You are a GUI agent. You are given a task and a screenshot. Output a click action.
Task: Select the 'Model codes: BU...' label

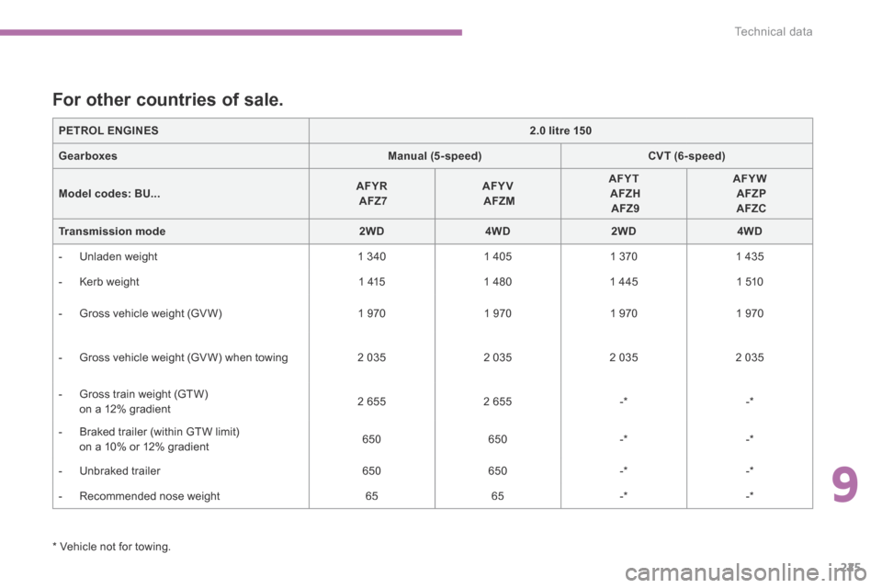(109, 194)
